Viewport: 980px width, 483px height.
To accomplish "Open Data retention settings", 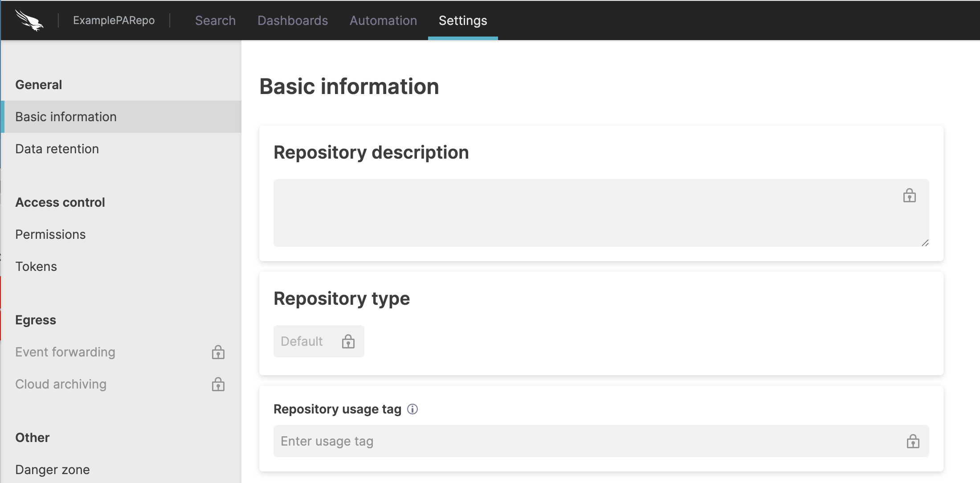I will 121,149.
